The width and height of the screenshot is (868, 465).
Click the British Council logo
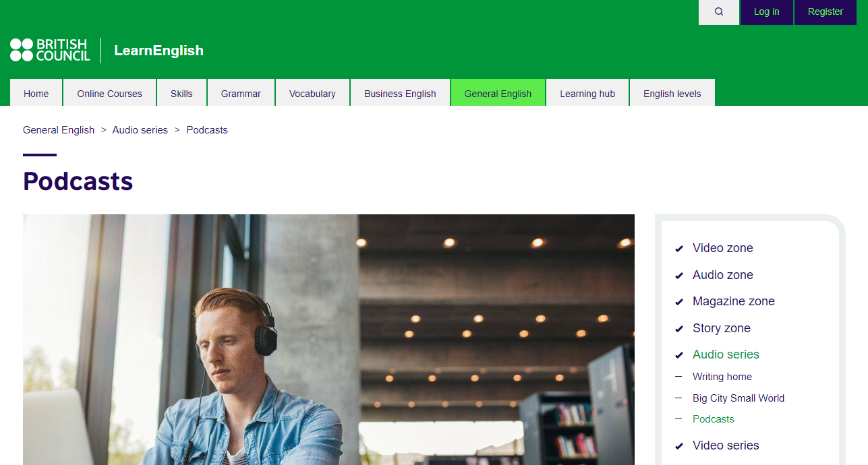[x=50, y=51]
